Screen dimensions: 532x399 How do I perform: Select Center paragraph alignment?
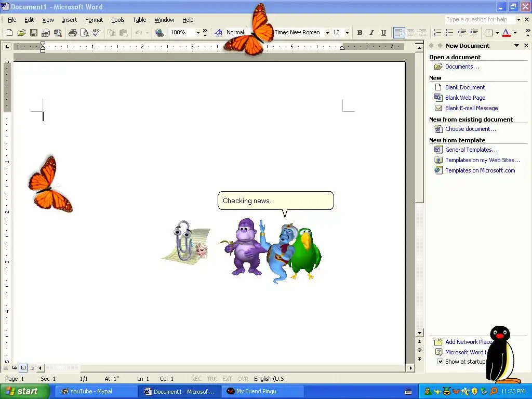tap(410, 33)
